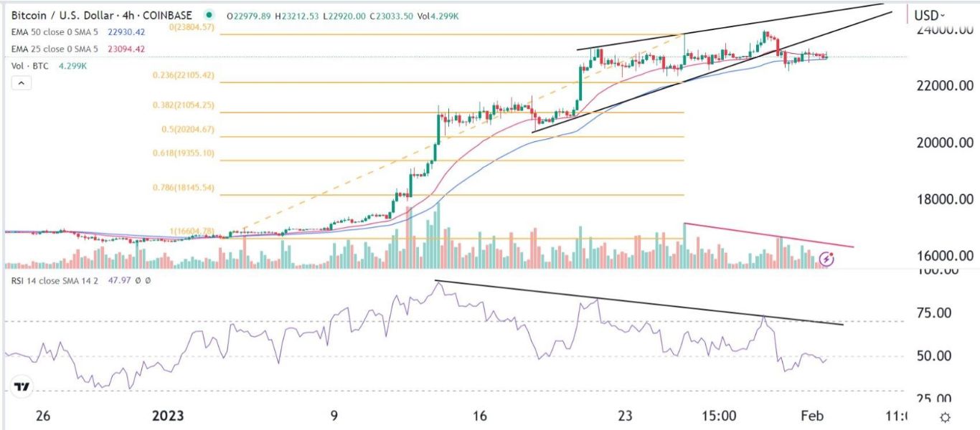Image resolution: width=980 pixels, height=430 pixels.
Task: Open the chart settings gear icon
Action: point(946,417)
